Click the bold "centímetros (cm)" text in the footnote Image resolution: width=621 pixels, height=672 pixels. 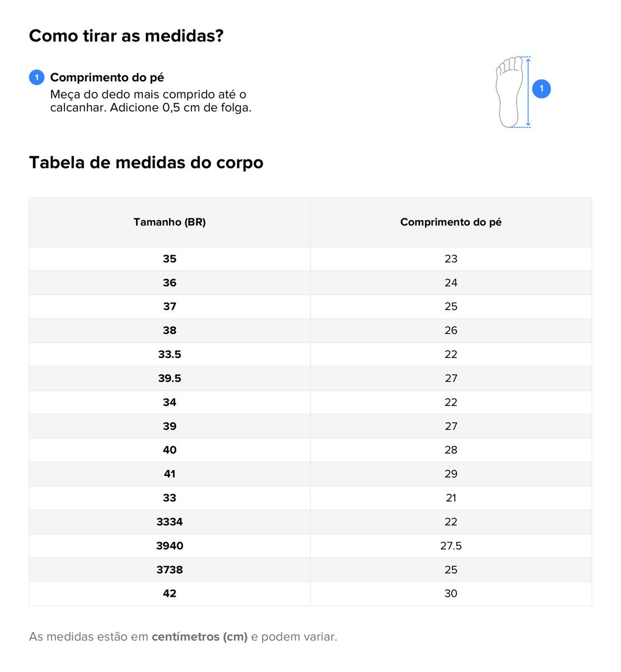click(x=199, y=637)
